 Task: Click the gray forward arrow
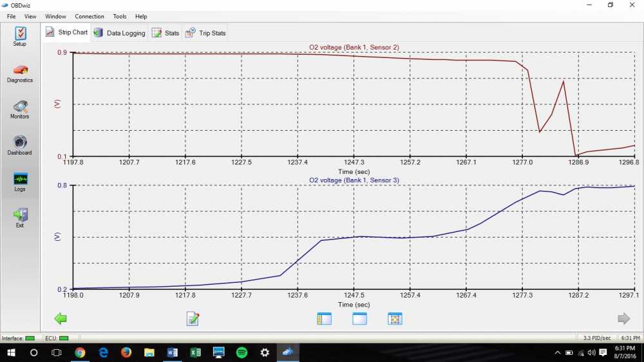click(623, 318)
